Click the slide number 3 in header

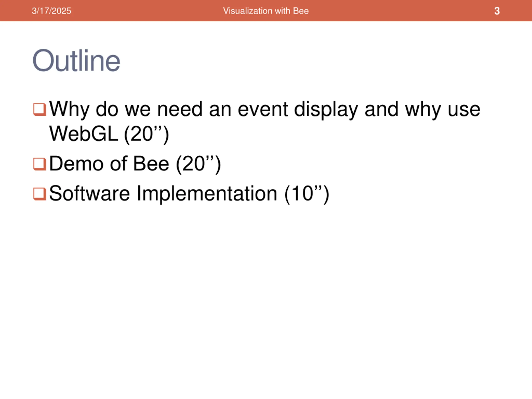pos(497,11)
